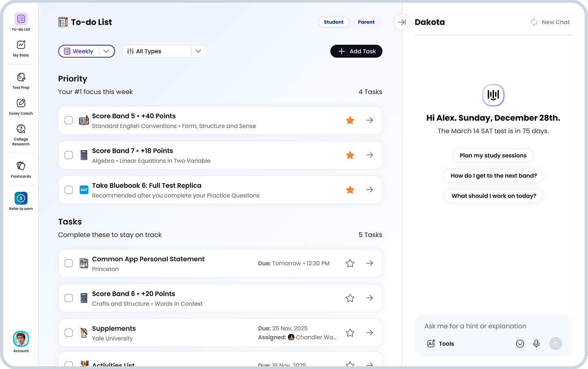Select the Student tab

coord(333,22)
